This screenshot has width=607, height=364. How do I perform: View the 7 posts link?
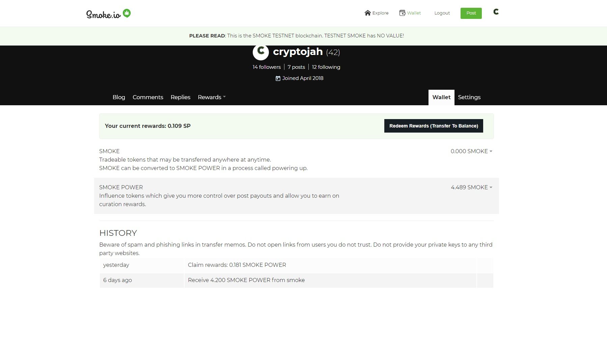[296, 67]
